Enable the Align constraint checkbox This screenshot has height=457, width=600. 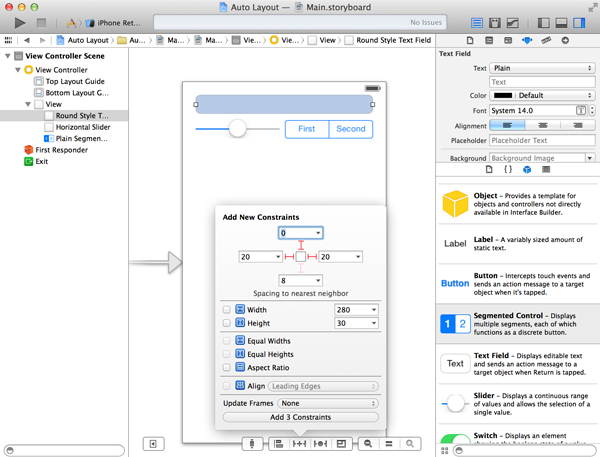click(x=227, y=386)
